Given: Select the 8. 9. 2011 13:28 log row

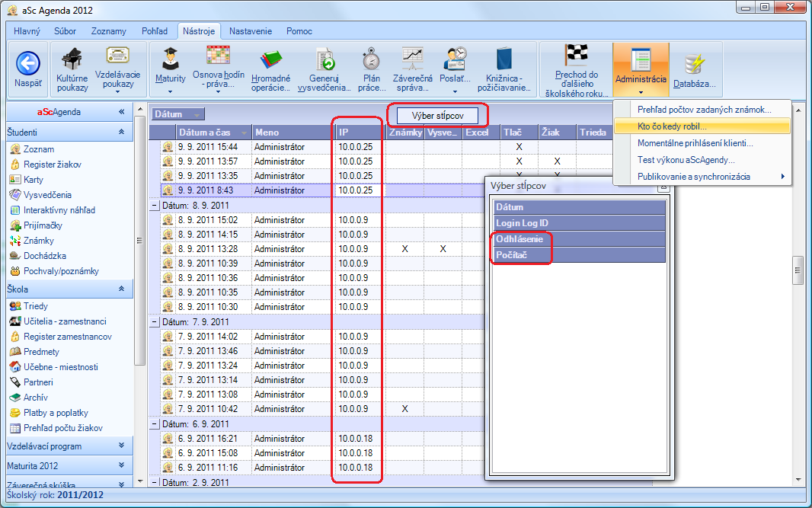Looking at the screenshot, I should [323, 249].
